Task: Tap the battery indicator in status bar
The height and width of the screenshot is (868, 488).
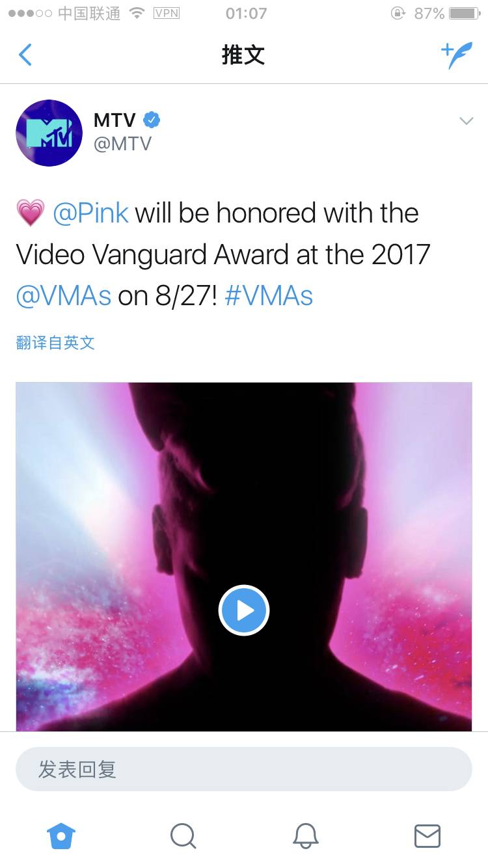Action: [464, 13]
